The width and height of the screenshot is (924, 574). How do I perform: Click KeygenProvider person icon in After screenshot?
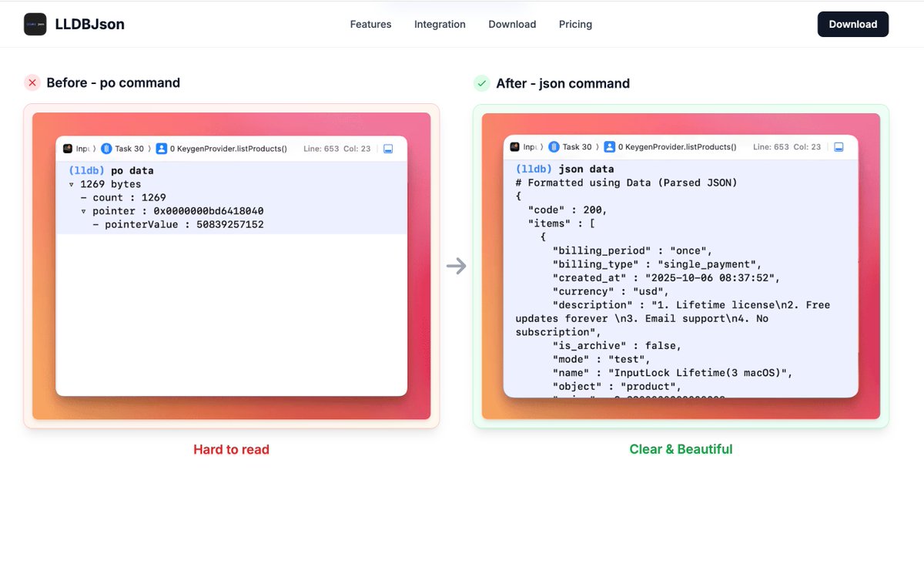pos(609,146)
